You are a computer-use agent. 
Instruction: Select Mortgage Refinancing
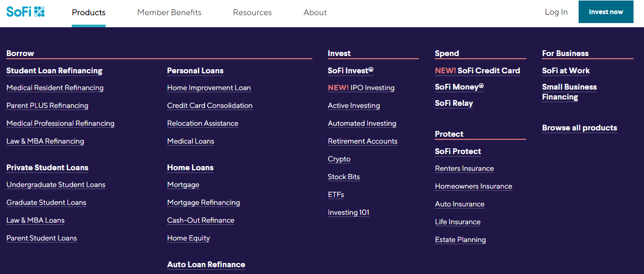click(x=204, y=203)
